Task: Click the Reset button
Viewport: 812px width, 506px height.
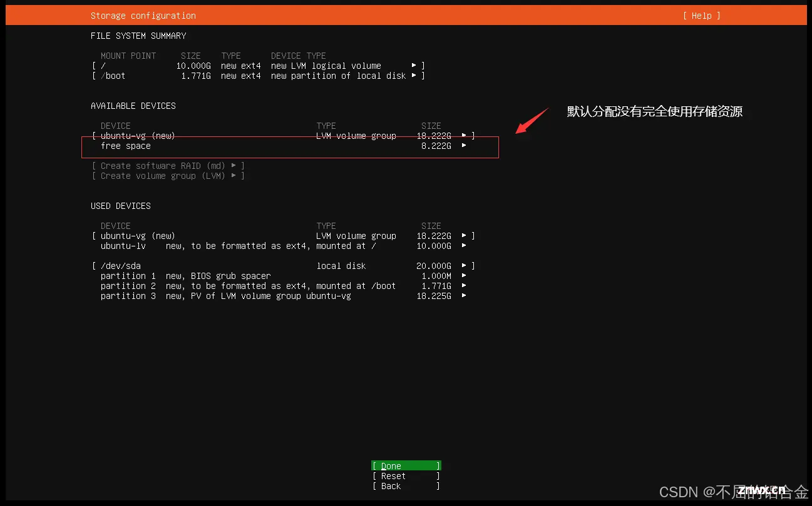Action: 406,476
